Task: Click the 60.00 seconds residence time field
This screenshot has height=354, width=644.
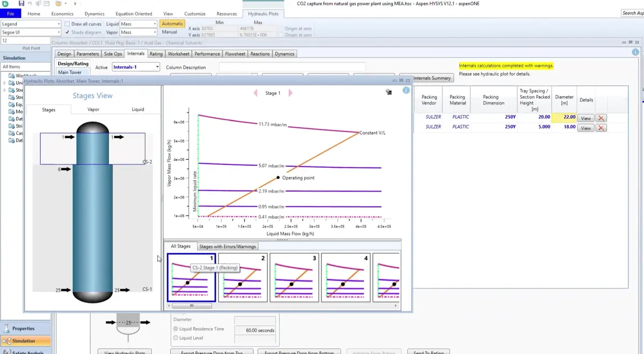Action: [255, 330]
